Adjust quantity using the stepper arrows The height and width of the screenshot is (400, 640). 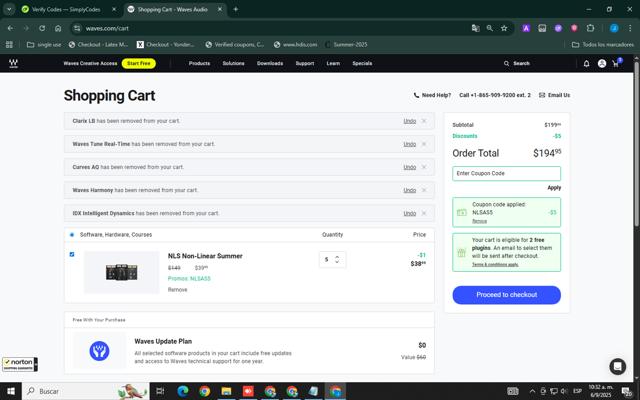337,259
